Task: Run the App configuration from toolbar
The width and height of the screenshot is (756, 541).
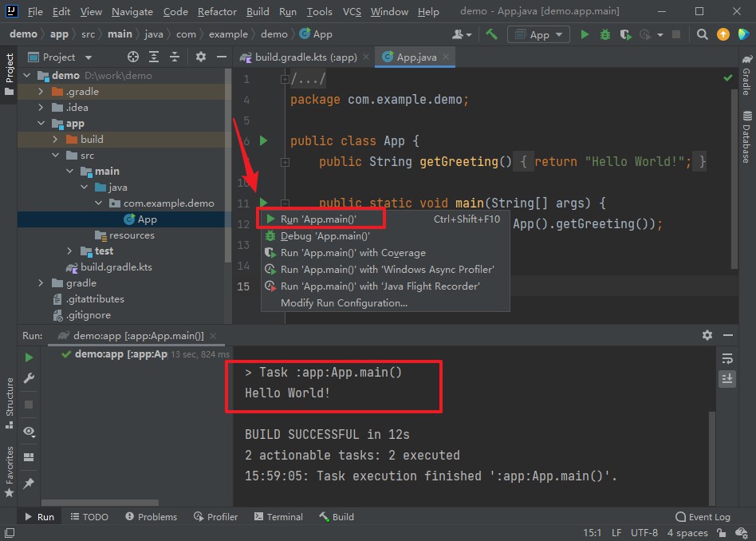Action: [x=585, y=34]
